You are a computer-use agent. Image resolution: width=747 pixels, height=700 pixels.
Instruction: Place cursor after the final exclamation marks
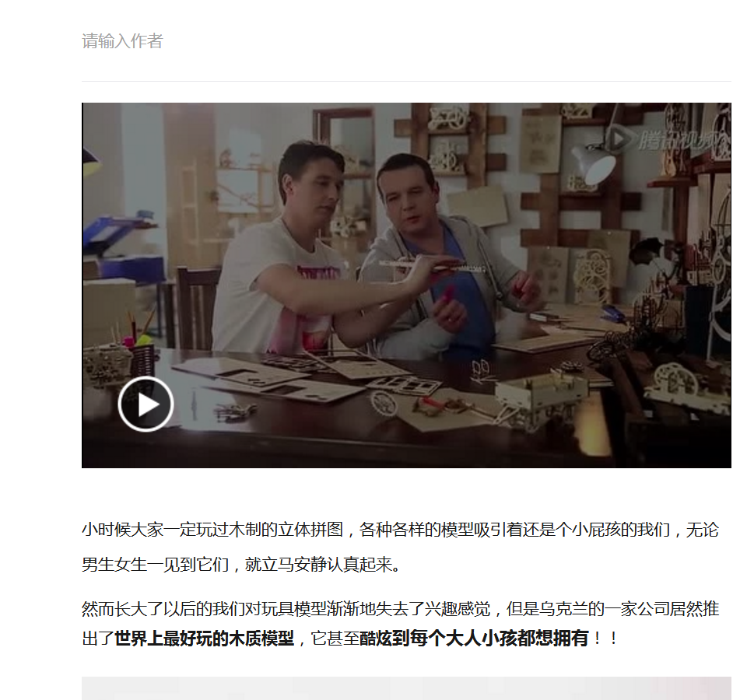point(621,639)
